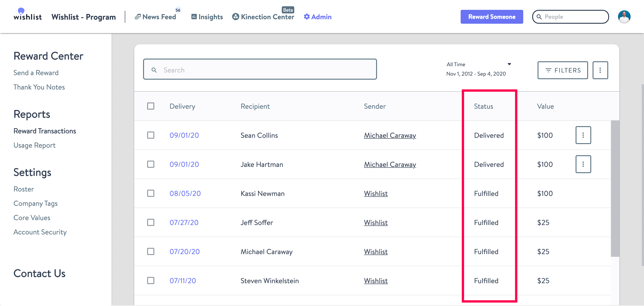
Task: Focus the People search field
Action: click(x=570, y=17)
